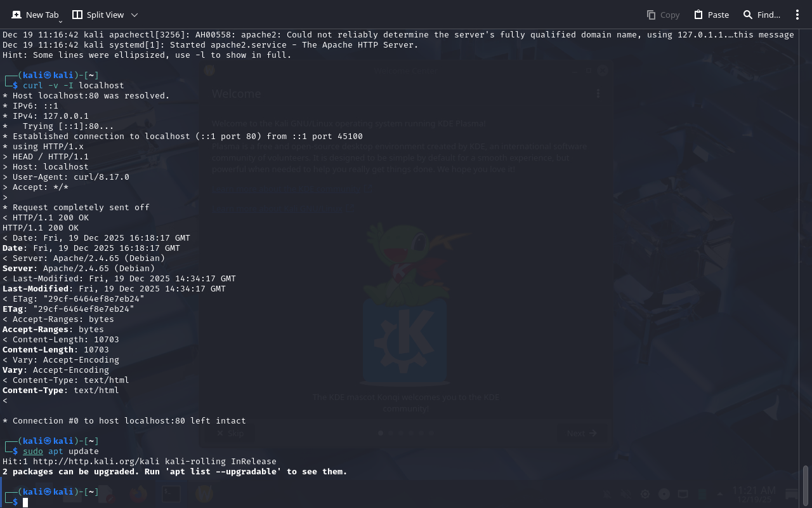Click the 'curl -v -I localhost' command text
Screen dimensions: 812x508
point(74,86)
